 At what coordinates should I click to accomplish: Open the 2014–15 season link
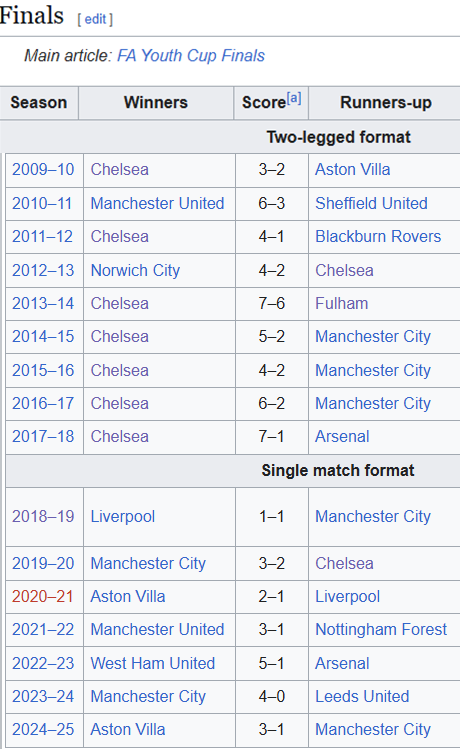click(x=43, y=336)
